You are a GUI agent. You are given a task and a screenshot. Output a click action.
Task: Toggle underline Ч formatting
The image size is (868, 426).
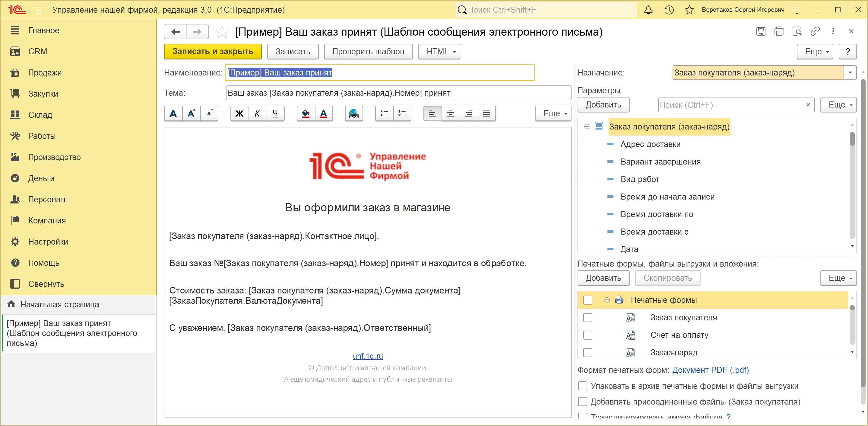click(275, 113)
